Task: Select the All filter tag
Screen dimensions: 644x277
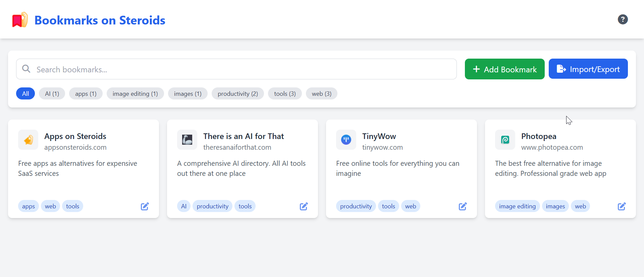Action: tap(25, 94)
